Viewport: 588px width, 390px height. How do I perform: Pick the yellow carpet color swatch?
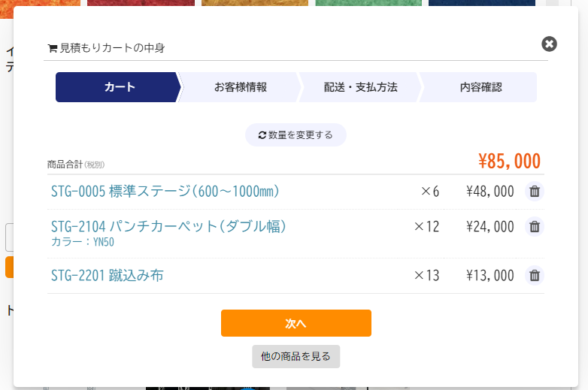(255, 3)
